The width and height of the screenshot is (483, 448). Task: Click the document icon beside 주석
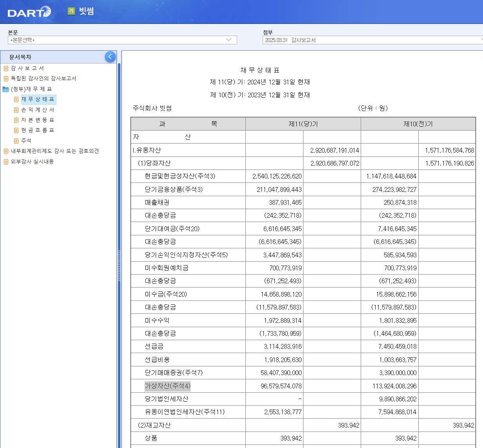[x=16, y=140]
